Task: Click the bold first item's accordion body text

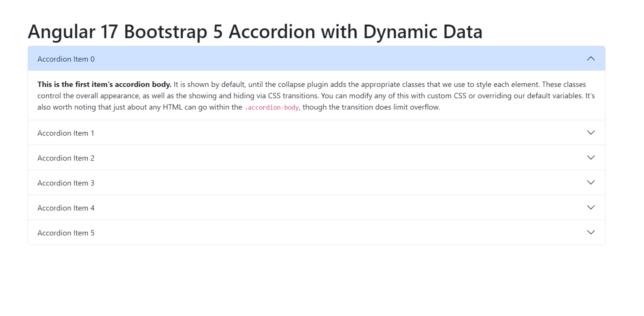Action: [104, 84]
